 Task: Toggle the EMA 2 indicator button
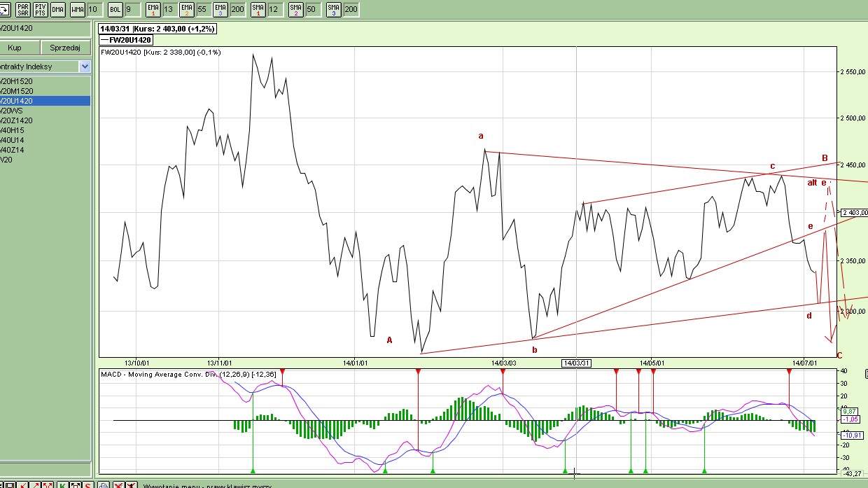tap(187, 10)
